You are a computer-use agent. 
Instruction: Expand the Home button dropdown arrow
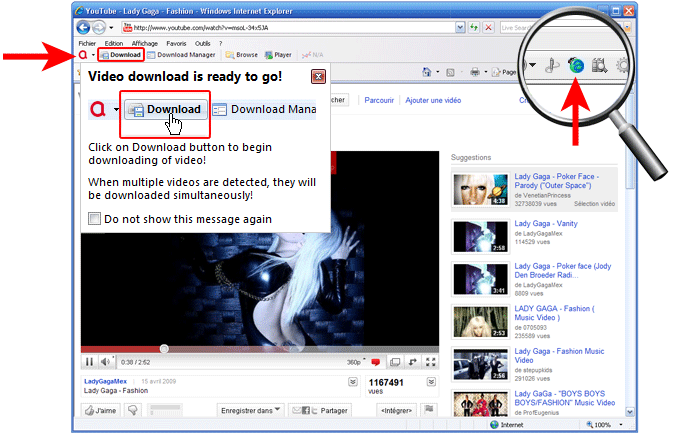pos(438,72)
